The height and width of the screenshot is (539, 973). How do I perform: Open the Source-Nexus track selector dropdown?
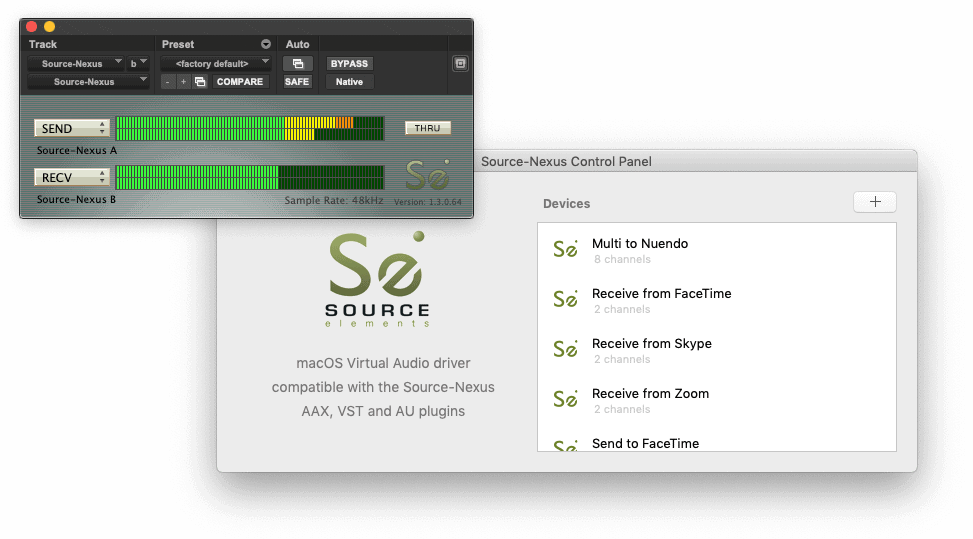click(76, 63)
